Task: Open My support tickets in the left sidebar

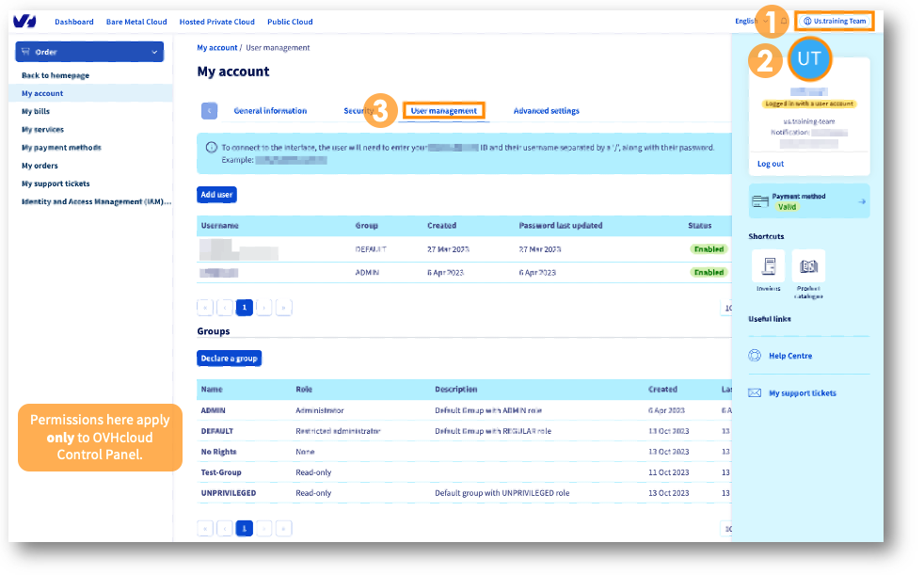Action: 56,184
